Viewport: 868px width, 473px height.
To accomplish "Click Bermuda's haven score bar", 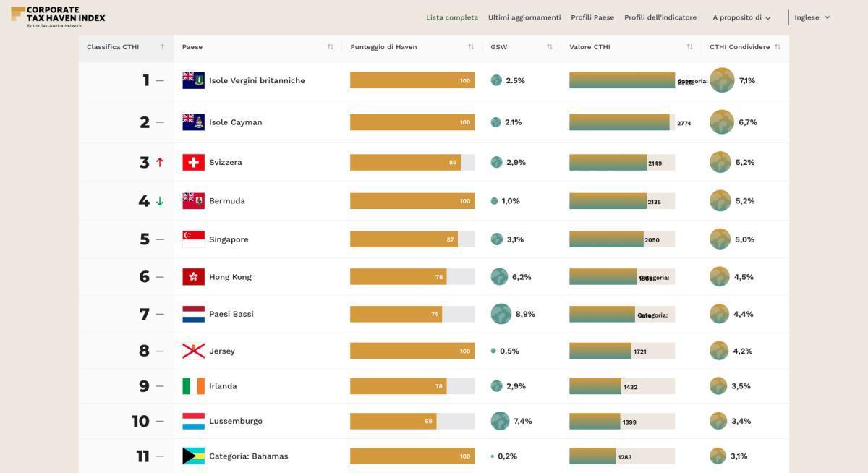I will pos(412,201).
